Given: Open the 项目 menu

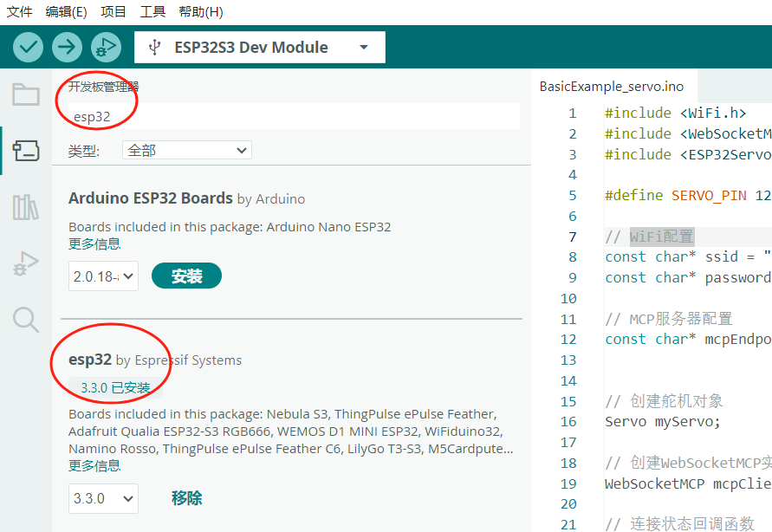Looking at the screenshot, I should (x=114, y=12).
